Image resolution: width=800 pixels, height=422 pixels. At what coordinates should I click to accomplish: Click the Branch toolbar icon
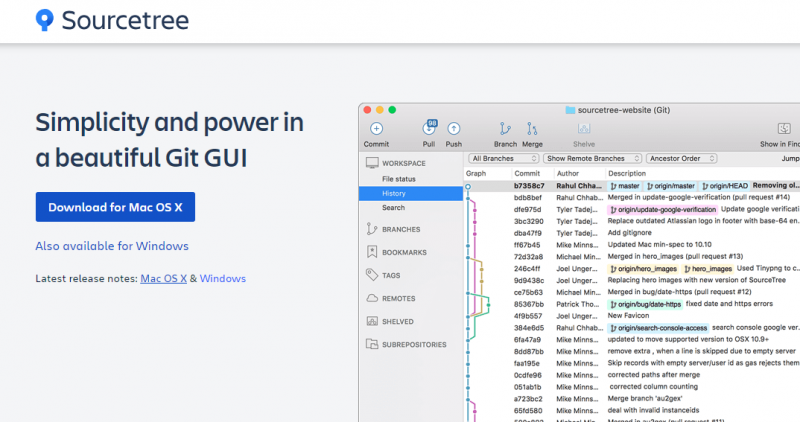[x=505, y=128]
